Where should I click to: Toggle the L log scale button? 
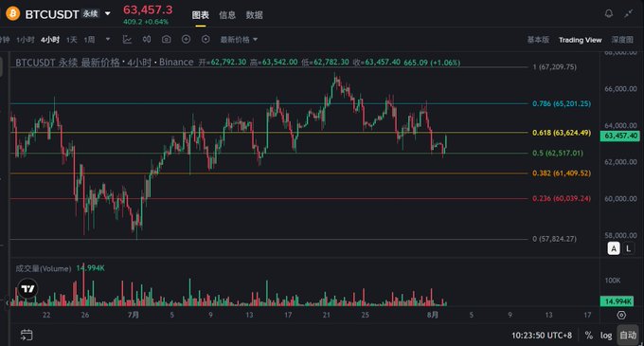tap(629, 248)
